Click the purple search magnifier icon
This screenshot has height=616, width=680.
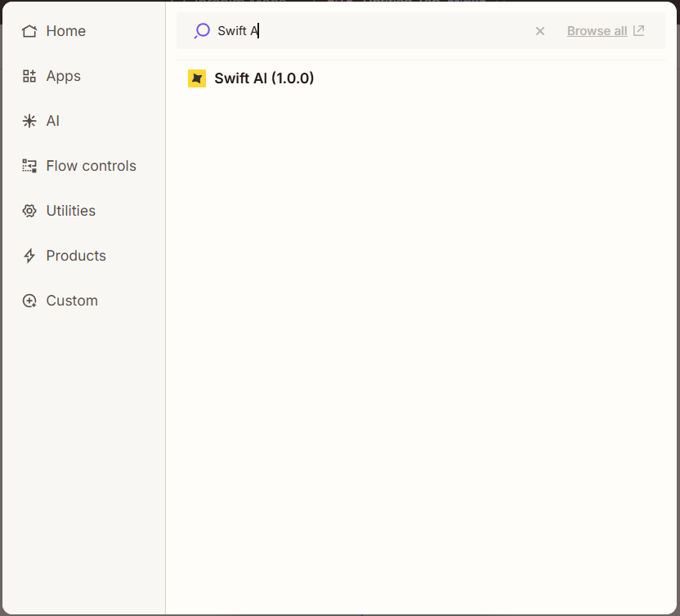[x=202, y=31]
